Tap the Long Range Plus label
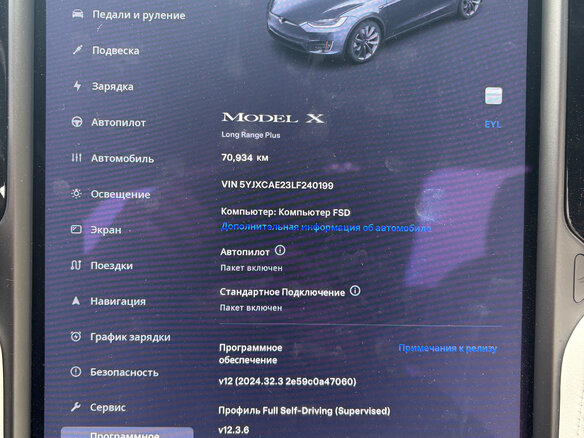Image resolution: width=584 pixels, height=438 pixels. (x=251, y=135)
